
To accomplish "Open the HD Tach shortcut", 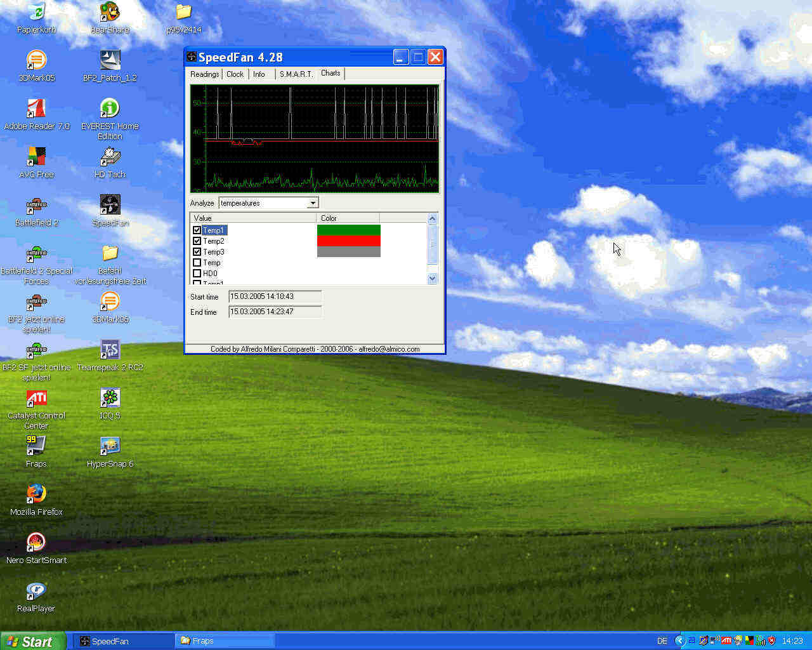I will pos(110,162).
